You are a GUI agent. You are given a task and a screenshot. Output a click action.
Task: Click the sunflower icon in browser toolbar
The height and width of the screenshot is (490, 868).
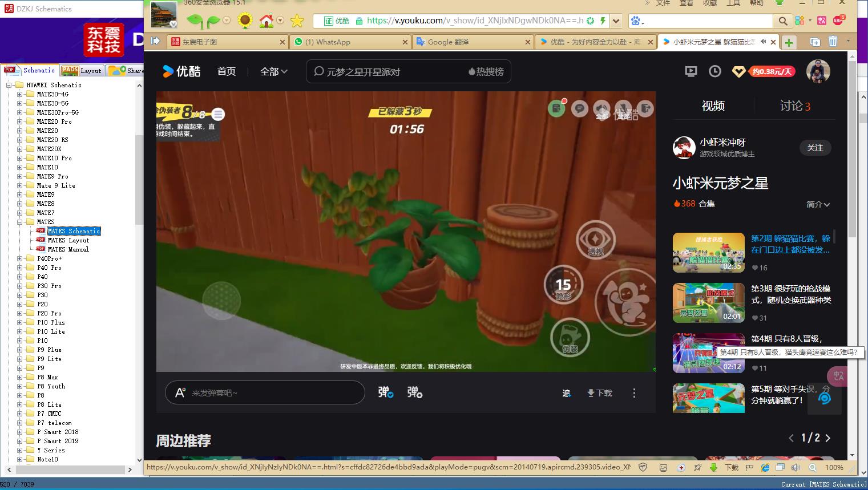(245, 21)
